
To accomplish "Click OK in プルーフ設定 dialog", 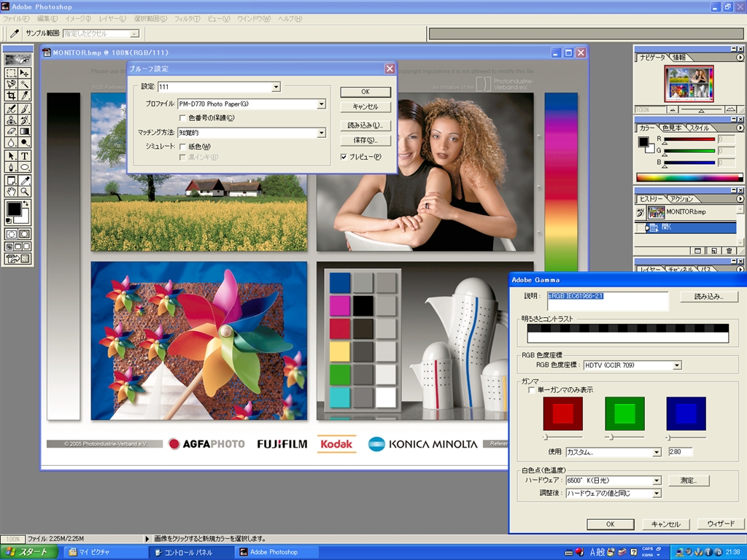I will point(365,92).
